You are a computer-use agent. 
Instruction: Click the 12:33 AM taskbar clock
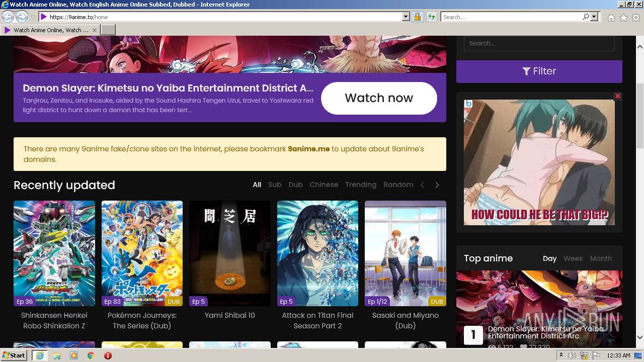pyautogui.click(x=618, y=355)
